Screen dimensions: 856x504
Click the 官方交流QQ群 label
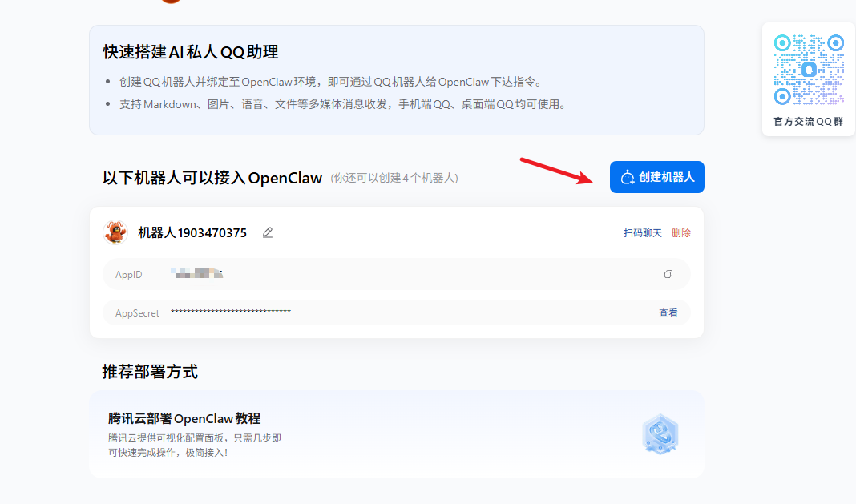click(809, 122)
